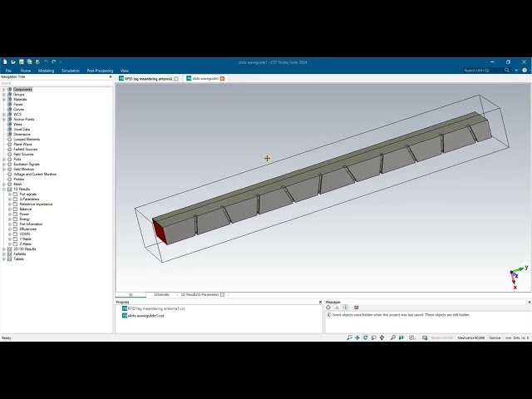Select the Tables tree item
This screenshot has width=532, height=399.
coord(18,259)
